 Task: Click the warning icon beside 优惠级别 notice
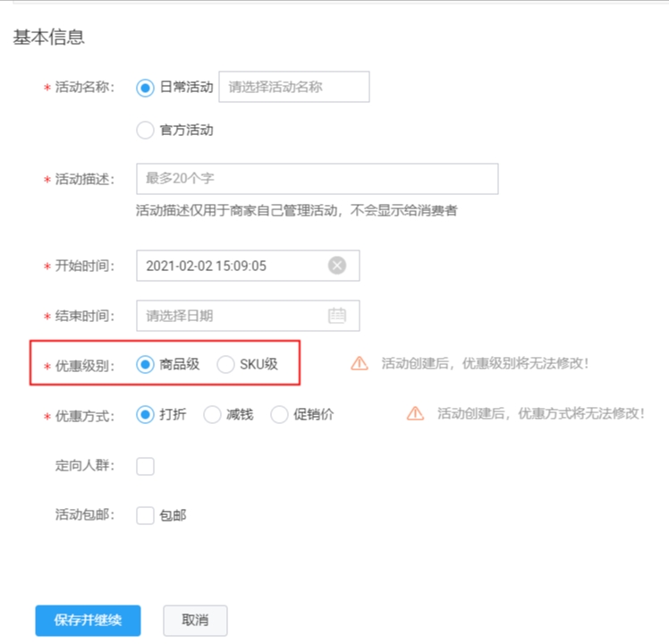click(x=360, y=364)
